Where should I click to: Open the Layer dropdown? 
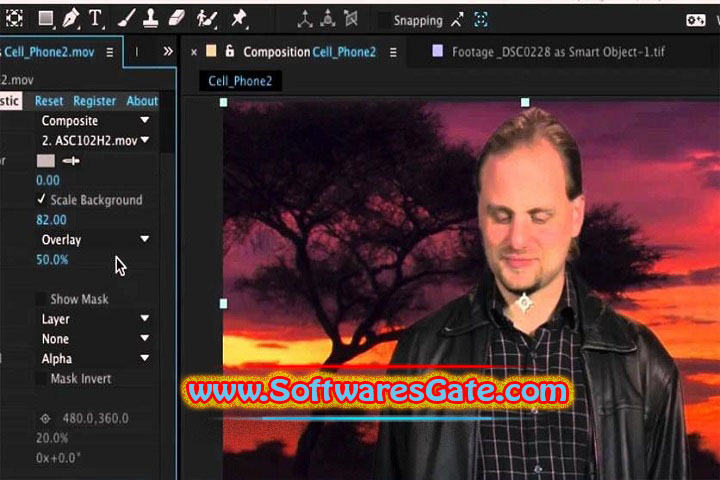click(x=95, y=319)
